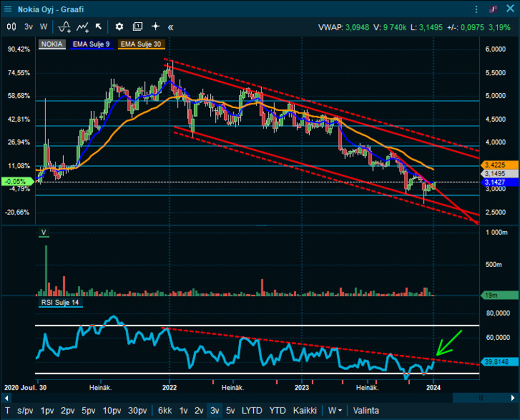Click the 2023 date axis label

tap(302, 387)
